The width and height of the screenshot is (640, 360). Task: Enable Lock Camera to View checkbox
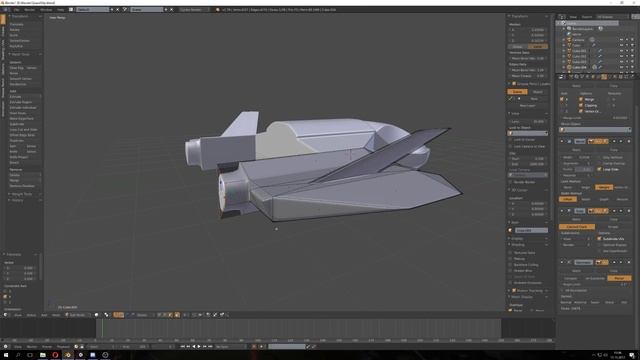[x=511, y=146]
